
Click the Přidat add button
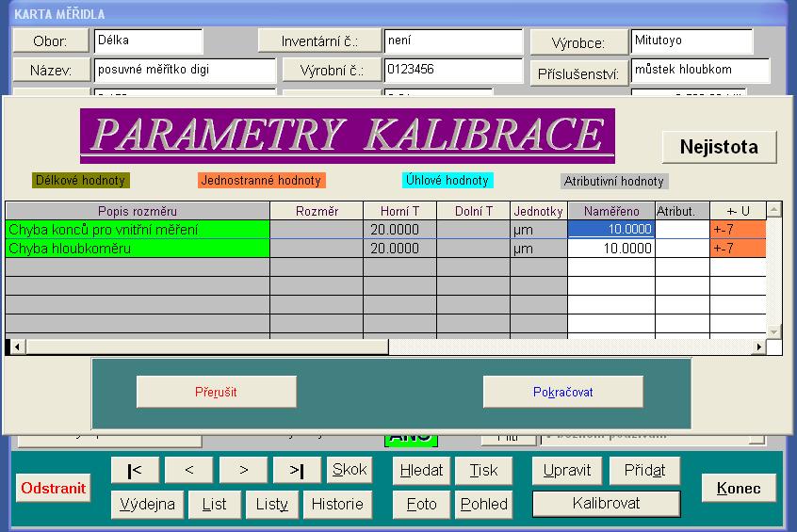644,471
